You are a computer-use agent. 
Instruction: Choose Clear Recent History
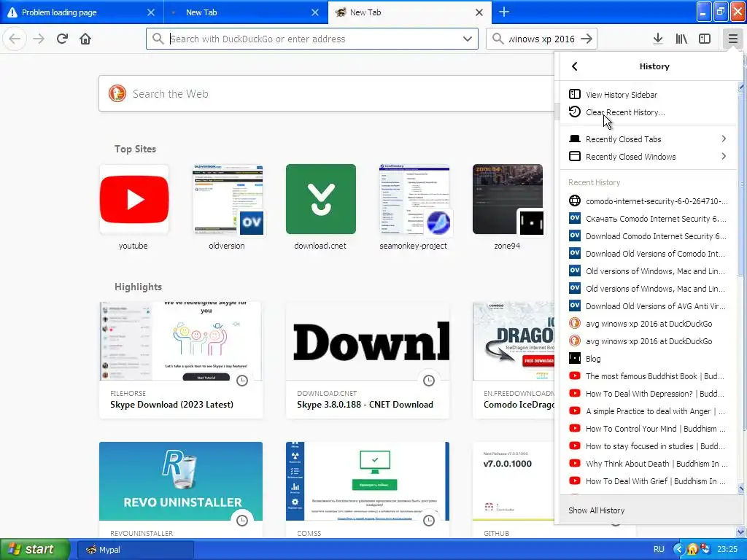[x=649, y=112]
